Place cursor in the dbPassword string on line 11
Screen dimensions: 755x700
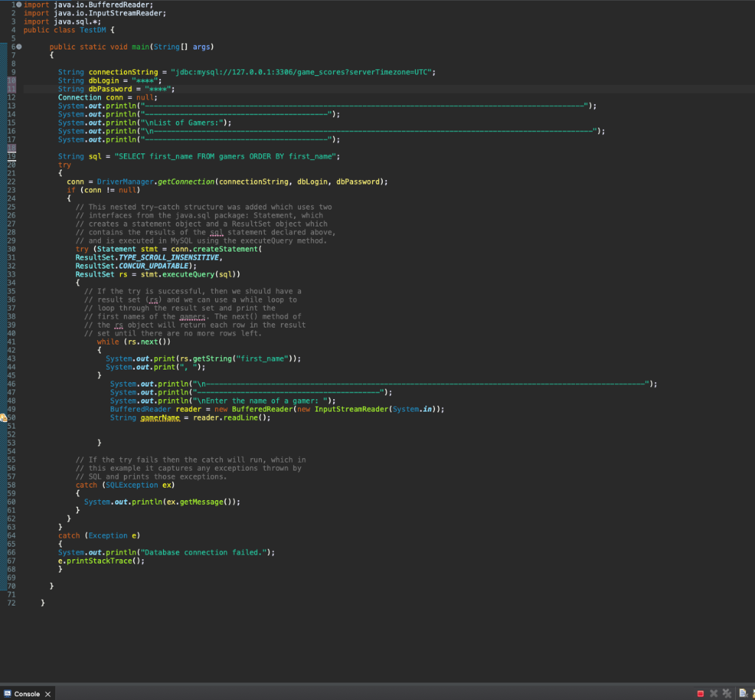coord(158,89)
